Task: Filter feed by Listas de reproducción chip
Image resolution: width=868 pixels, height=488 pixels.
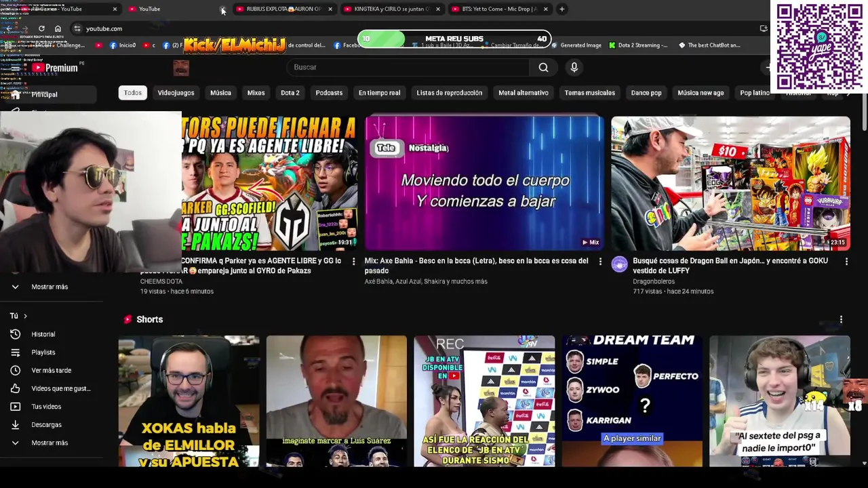Action: click(449, 93)
